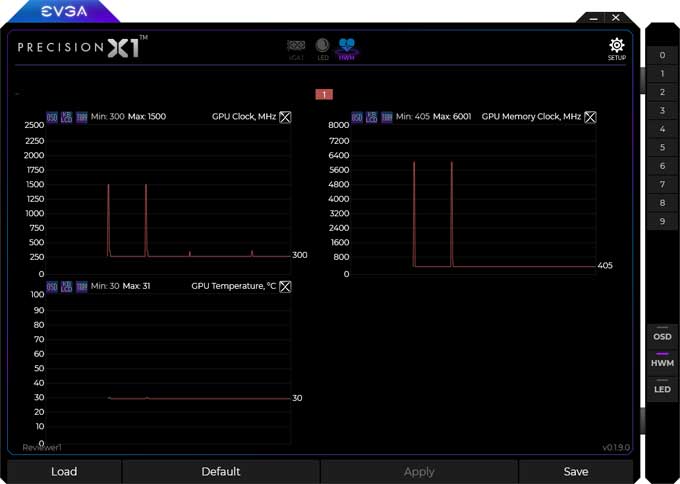The height and width of the screenshot is (484, 680).
Task: Select profile slot 4
Action: [662, 129]
